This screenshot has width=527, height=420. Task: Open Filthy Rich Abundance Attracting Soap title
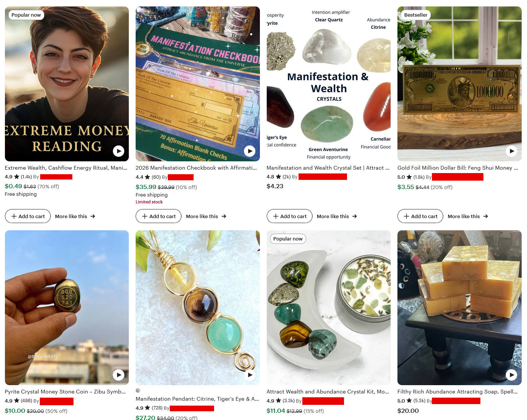[x=457, y=392]
